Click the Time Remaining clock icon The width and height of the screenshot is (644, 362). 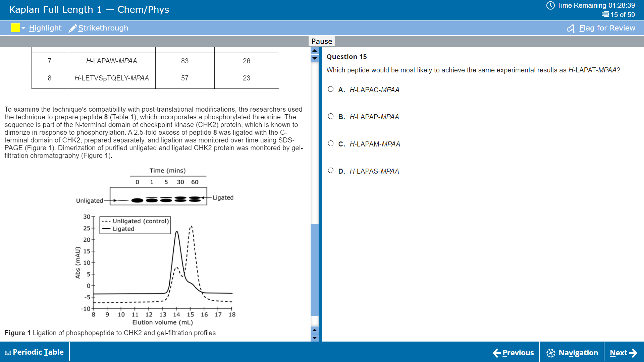(x=550, y=5)
